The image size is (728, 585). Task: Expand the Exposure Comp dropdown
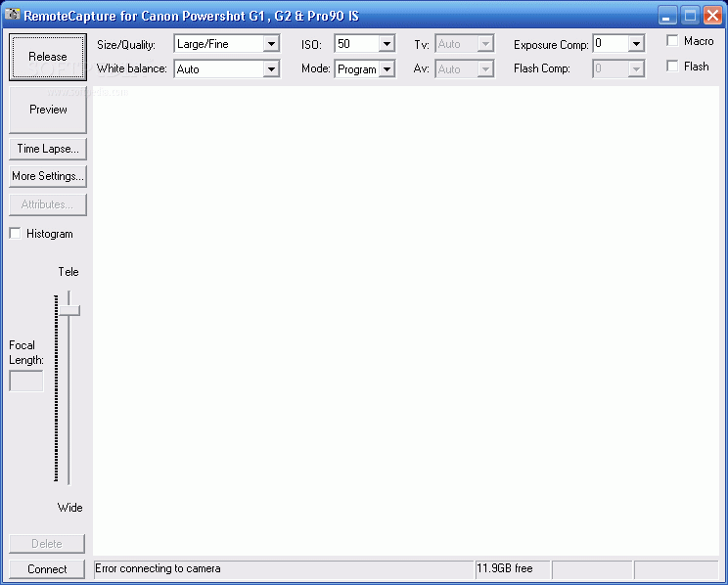[x=636, y=44]
